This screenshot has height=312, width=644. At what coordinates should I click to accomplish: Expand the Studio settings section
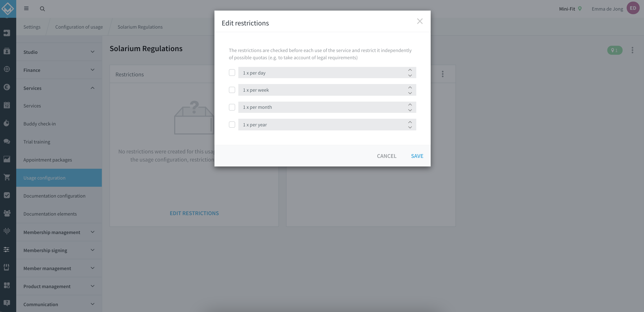click(x=59, y=52)
